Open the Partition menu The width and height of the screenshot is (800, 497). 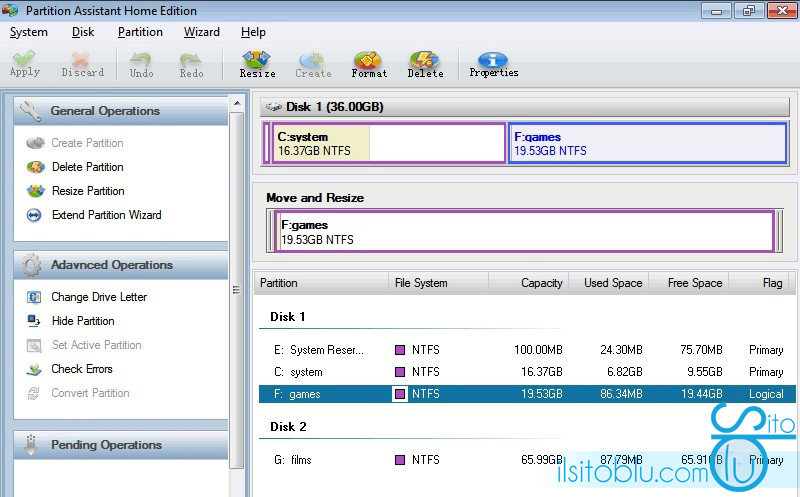tap(140, 32)
